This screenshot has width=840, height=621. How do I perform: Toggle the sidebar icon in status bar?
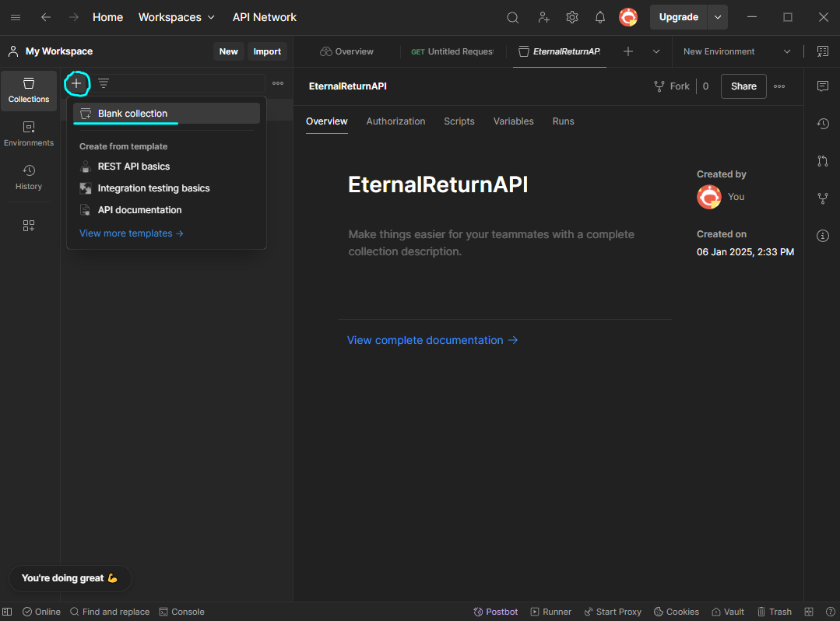pos(7,612)
